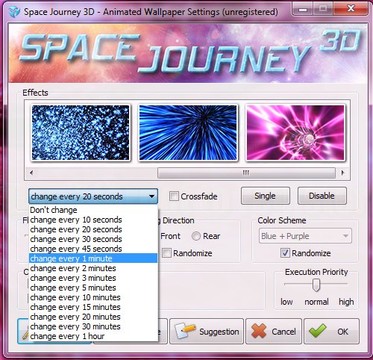Click the Execution Priority slider handle
The width and height of the screenshot is (373, 360).
tap(316, 285)
